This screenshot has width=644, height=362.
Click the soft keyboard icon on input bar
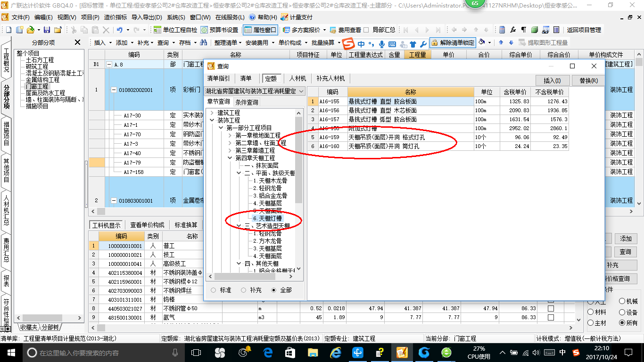click(x=392, y=44)
